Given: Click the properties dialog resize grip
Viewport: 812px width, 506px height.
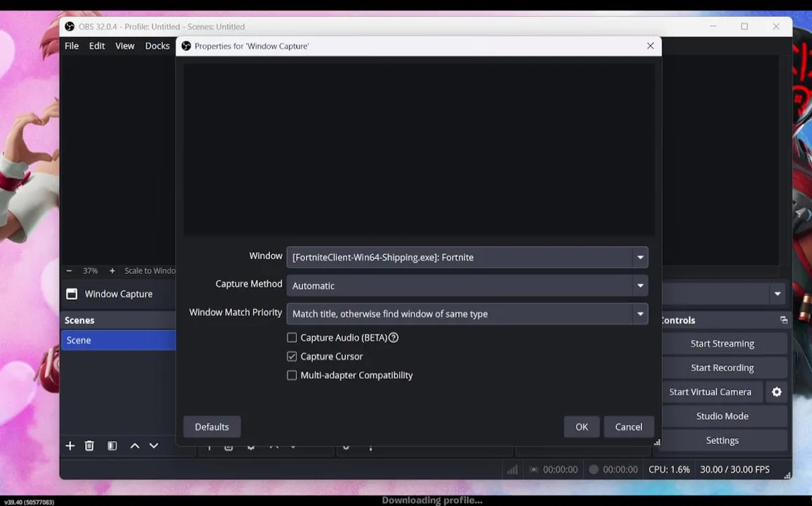Looking at the screenshot, I should [657, 442].
